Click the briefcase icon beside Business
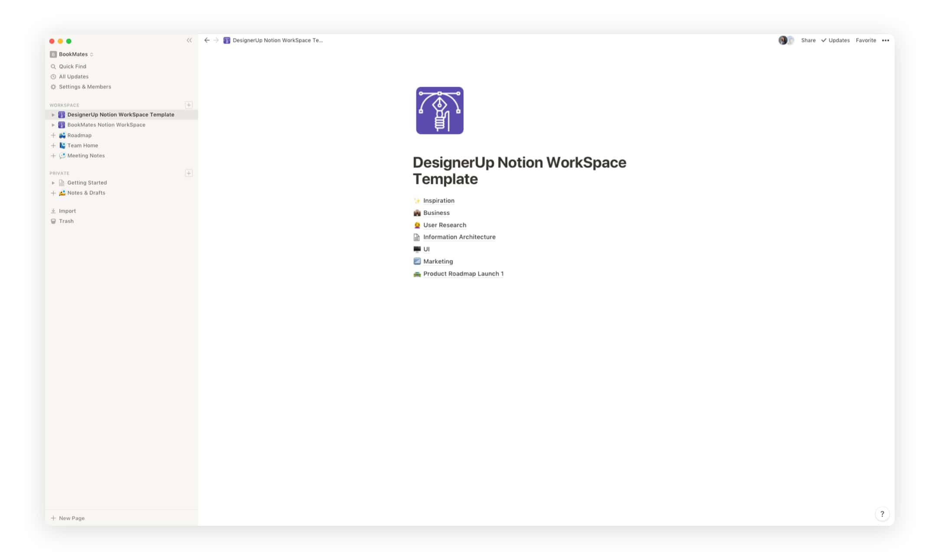Viewport: 940px width, 560px height. tap(417, 213)
